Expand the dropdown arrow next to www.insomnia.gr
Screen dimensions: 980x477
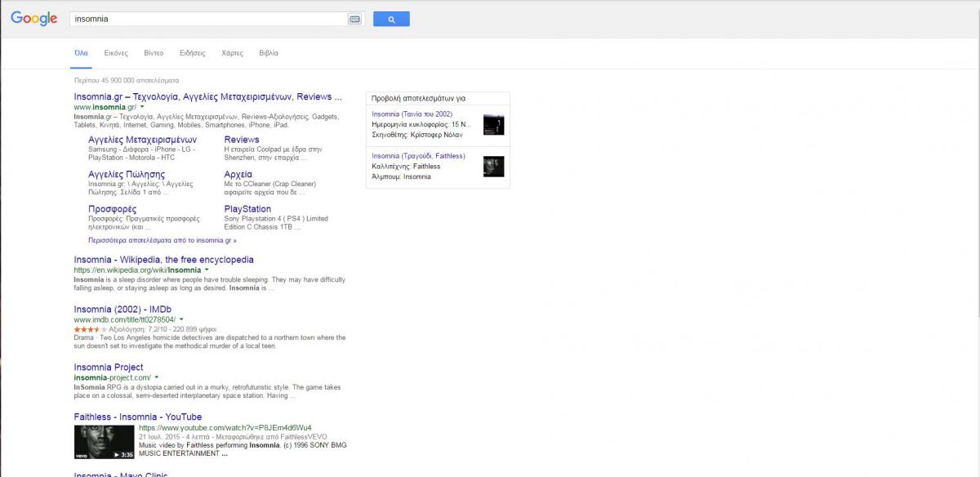click(142, 107)
